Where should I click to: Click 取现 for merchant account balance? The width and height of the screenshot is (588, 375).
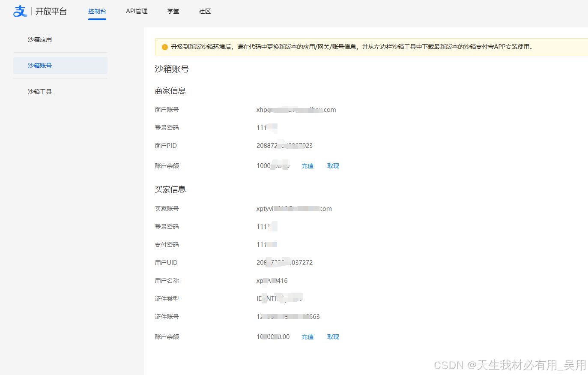pyautogui.click(x=333, y=166)
